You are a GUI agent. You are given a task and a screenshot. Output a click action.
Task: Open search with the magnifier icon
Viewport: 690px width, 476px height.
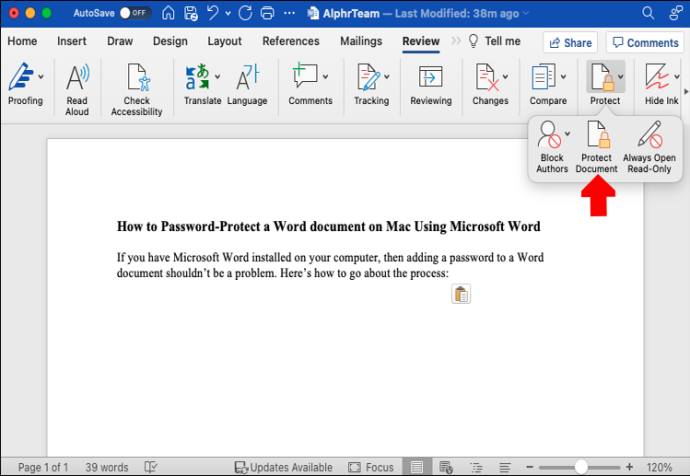(x=648, y=13)
